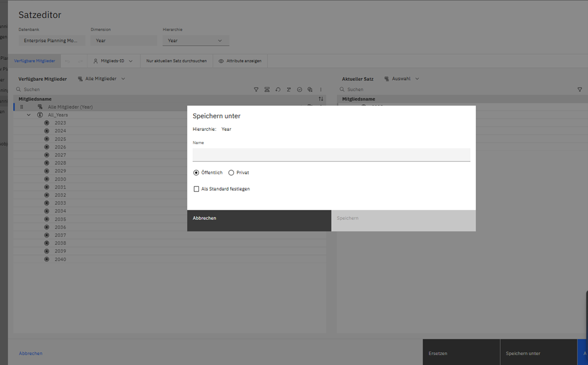Click the sigma sum icon in members toolbar
Viewport: 588px width, 365px height.
[288, 90]
